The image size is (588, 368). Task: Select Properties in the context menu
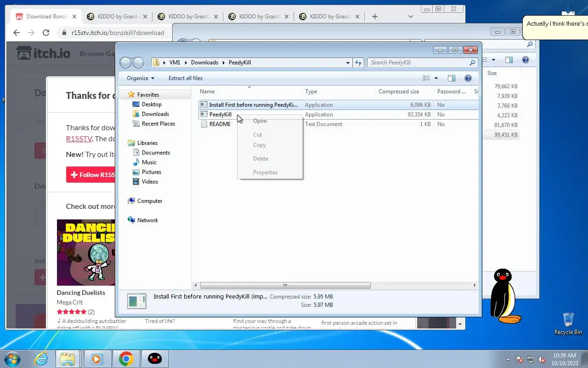(x=266, y=172)
